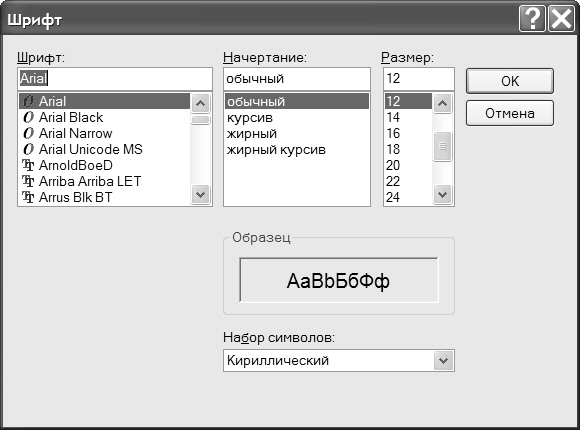
Task: Click the size list scroll down arrow
Action: (442, 195)
